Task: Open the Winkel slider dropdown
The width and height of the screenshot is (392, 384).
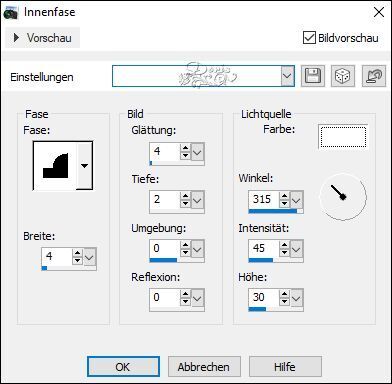Action: click(296, 200)
